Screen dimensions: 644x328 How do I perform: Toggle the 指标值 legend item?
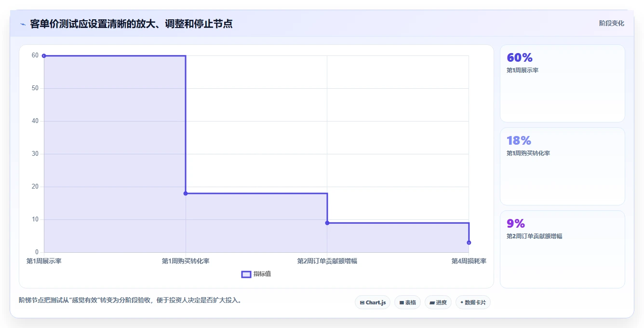point(256,274)
